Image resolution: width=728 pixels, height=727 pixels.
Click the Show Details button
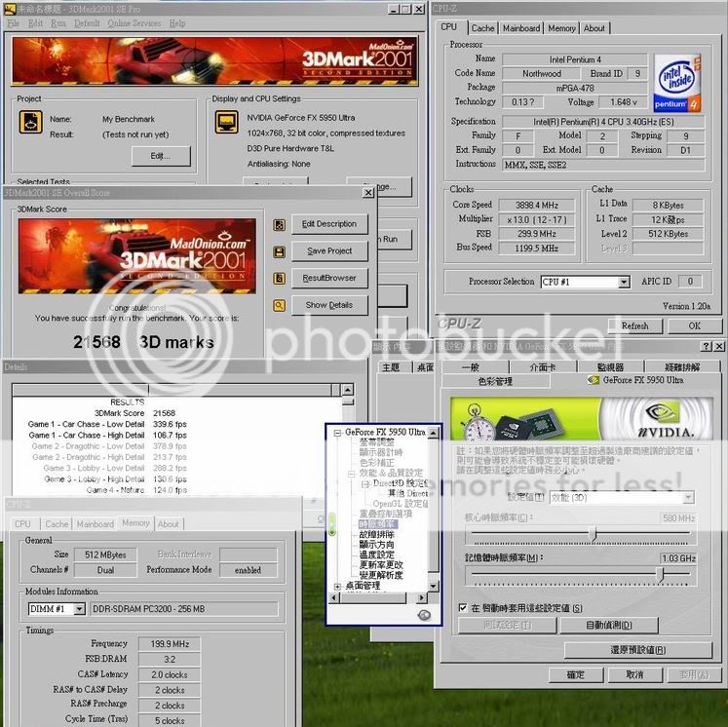[x=329, y=305]
